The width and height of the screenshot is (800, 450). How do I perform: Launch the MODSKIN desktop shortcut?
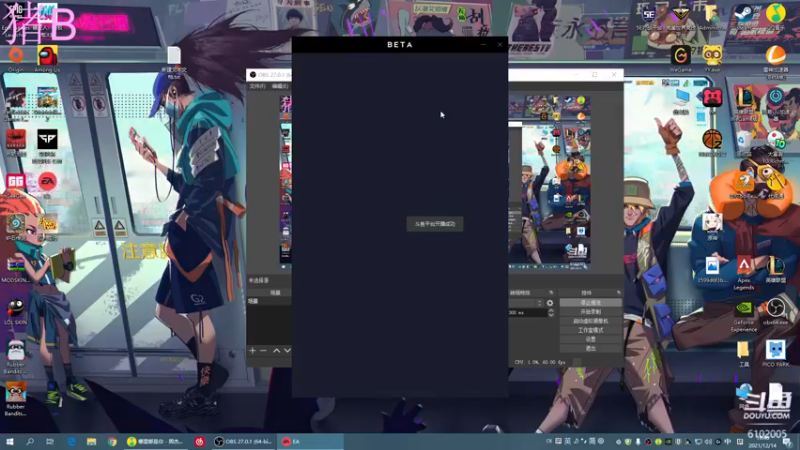click(x=16, y=265)
